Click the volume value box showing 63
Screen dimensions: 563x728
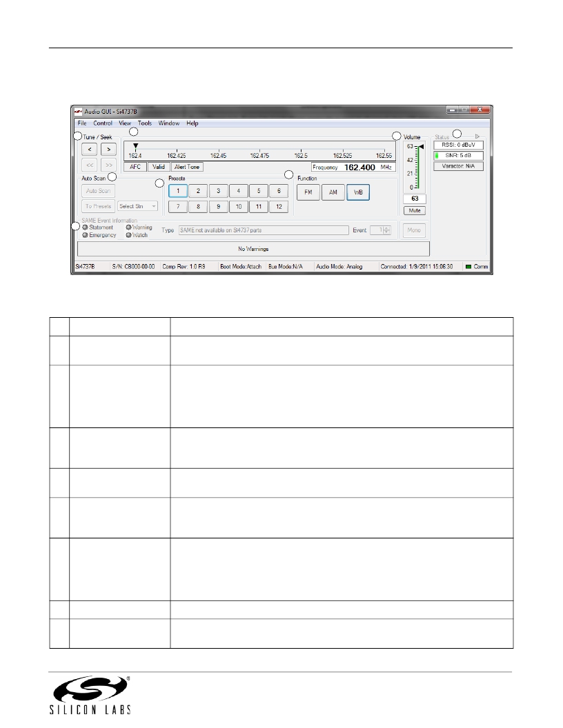[415, 199]
